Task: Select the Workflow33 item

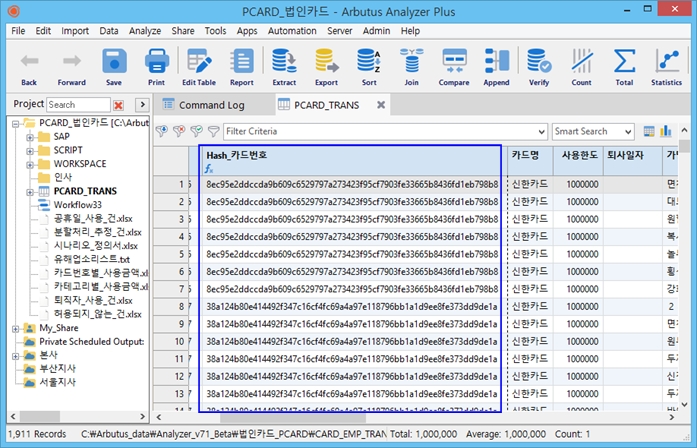Action: [x=78, y=205]
